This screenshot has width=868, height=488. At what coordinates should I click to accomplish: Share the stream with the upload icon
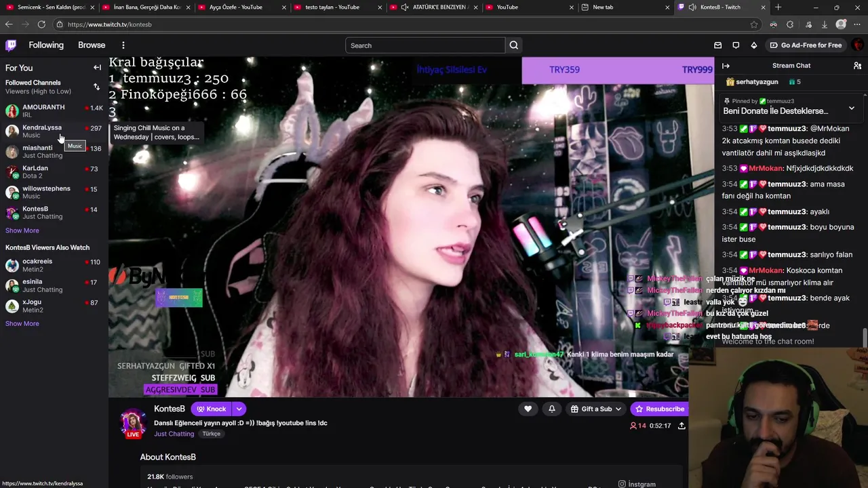tap(682, 426)
